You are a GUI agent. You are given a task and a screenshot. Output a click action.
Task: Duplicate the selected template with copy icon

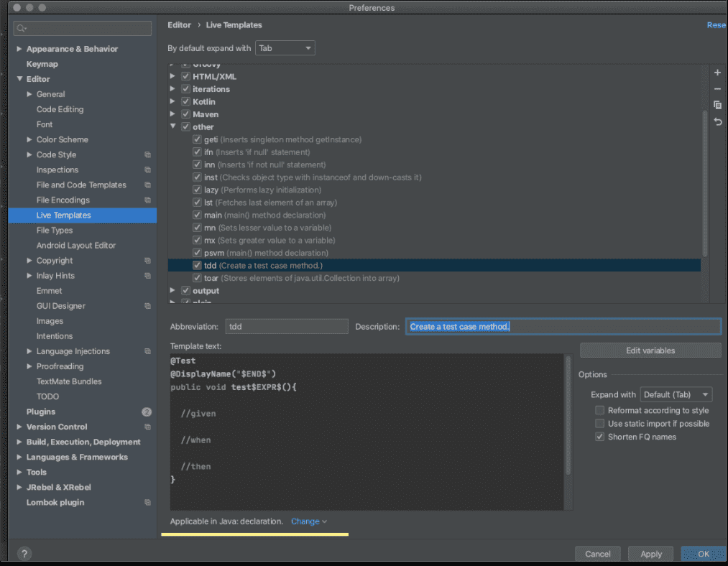click(x=717, y=105)
